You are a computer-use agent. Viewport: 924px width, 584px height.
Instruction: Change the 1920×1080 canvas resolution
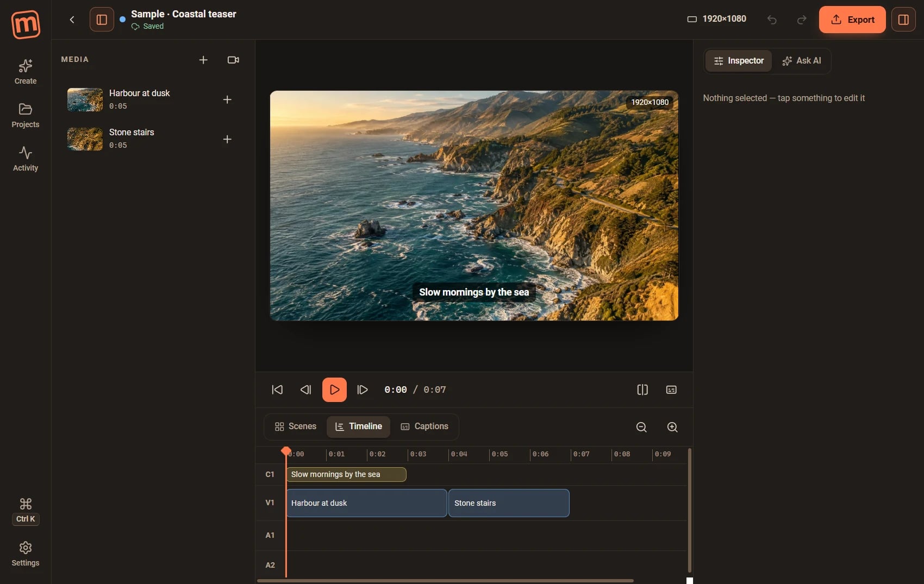click(717, 19)
